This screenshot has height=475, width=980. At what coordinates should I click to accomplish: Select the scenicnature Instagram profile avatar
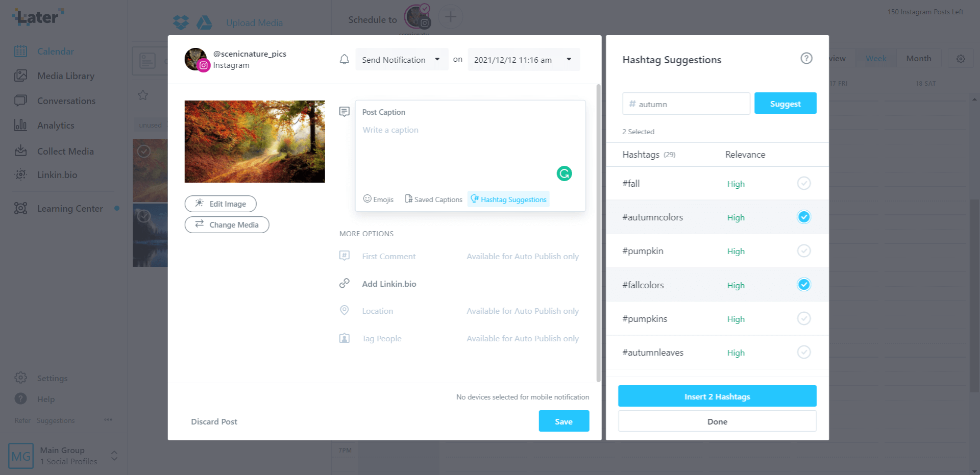(418, 17)
